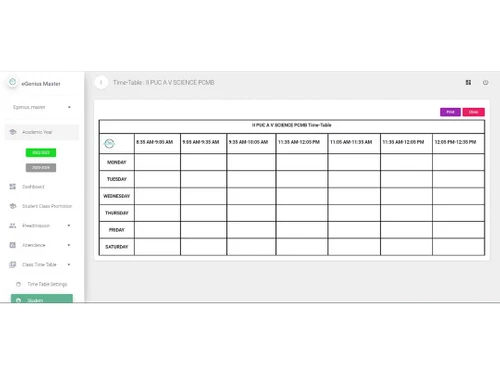500x375 pixels.
Task: Click the MONDAY row label
Action: coord(117,162)
